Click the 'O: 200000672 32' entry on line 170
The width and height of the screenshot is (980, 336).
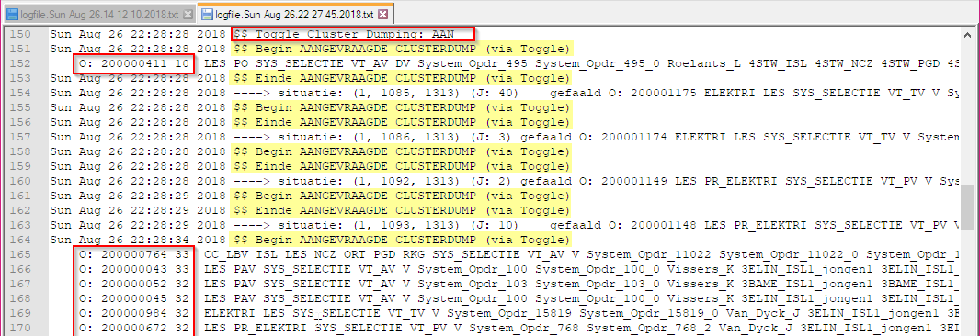(133, 327)
